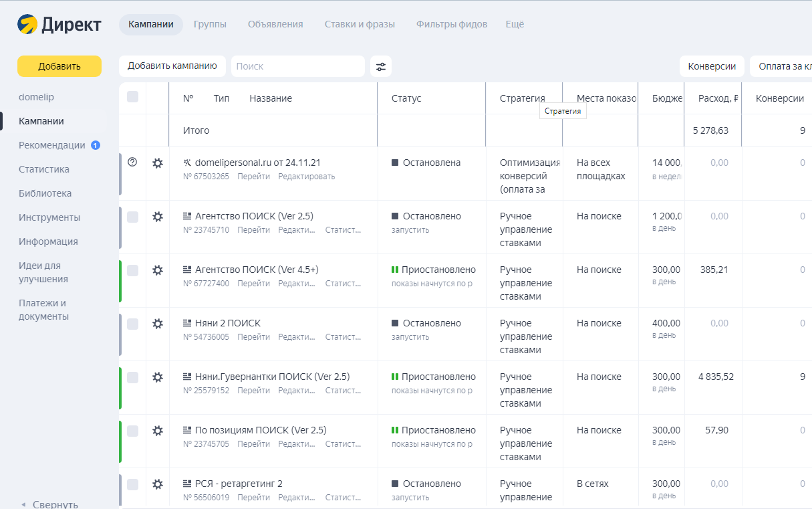
Task: Sort by the Статус column header
Action: click(x=406, y=98)
